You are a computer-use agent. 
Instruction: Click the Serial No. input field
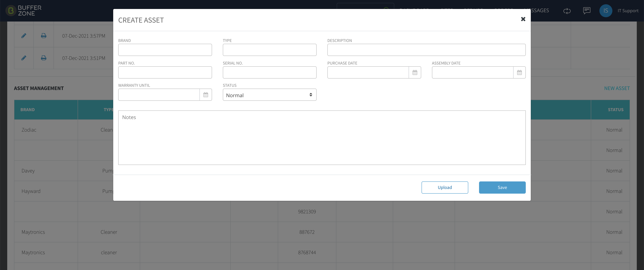pos(270,72)
